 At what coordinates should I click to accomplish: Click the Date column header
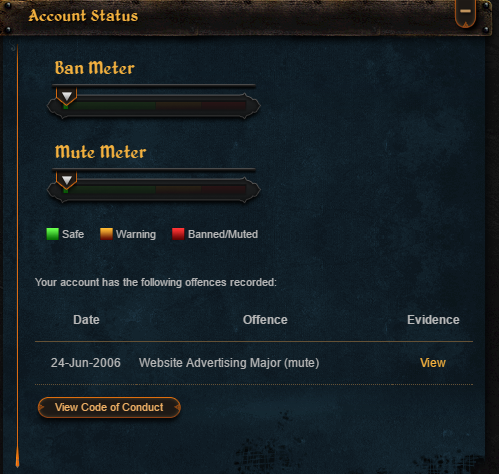(86, 320)
